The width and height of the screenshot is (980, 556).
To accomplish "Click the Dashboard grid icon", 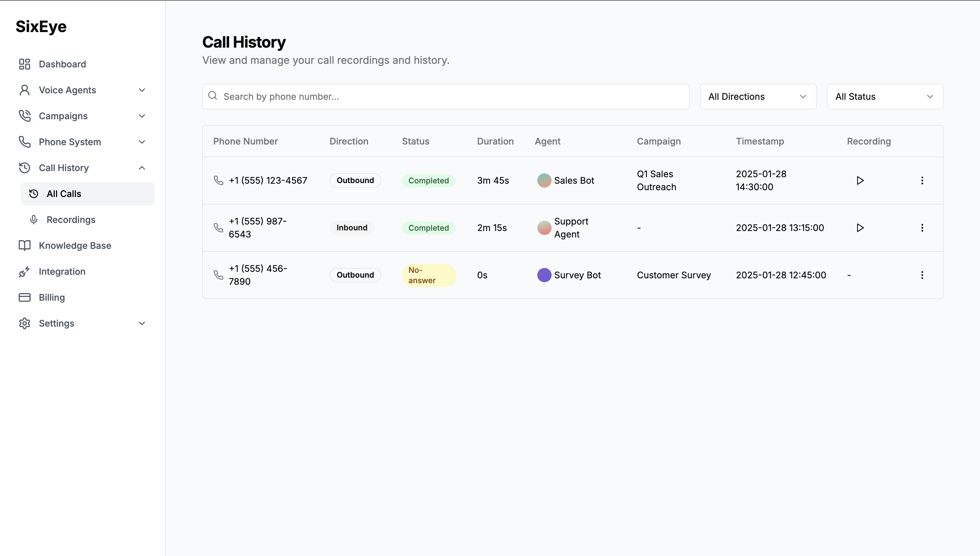I will (24, 64).
